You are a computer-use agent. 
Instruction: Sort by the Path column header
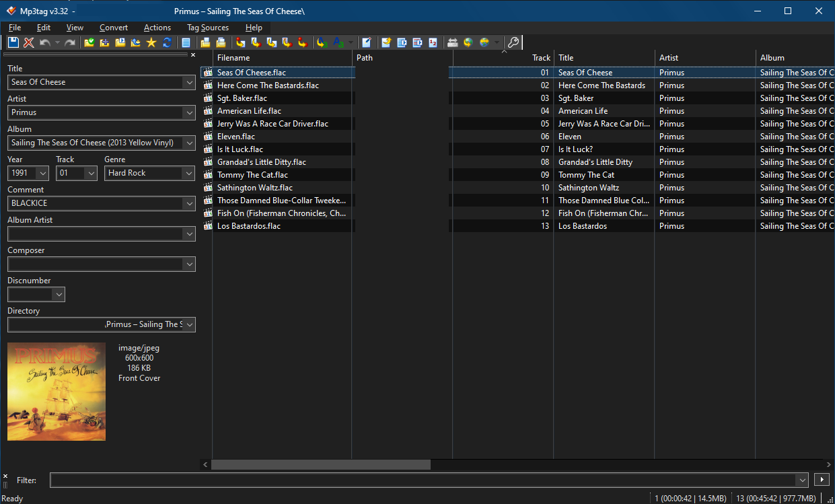click(402, 58)
